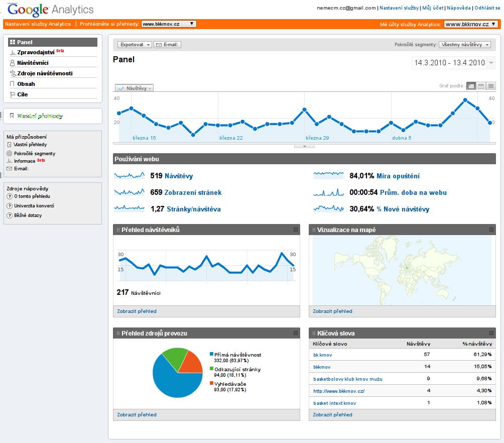This screenshot has width=504, height=443.
Task: Click Zobrazit přehled under map visualization
Action: 333,311
